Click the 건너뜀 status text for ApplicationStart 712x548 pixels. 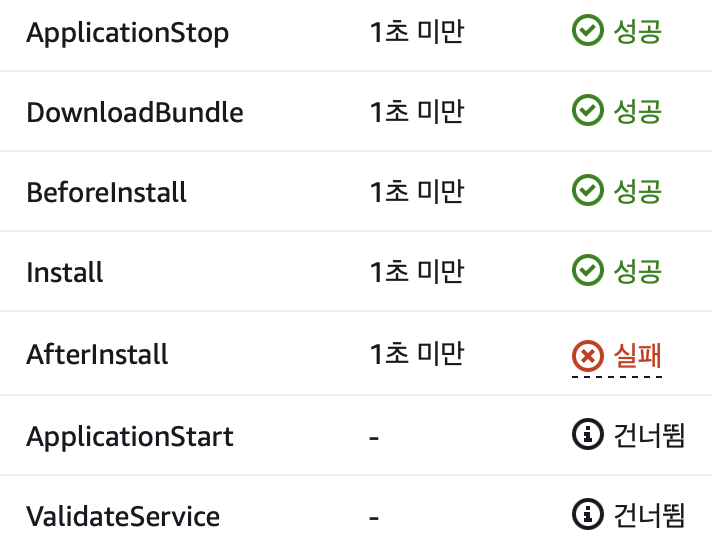649,435
